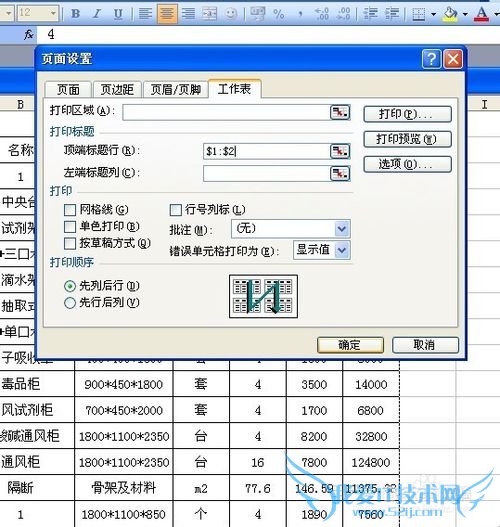The image size is (500, 527).
Task: Open Borders dropdown arrow
Action: coord(434,14)
